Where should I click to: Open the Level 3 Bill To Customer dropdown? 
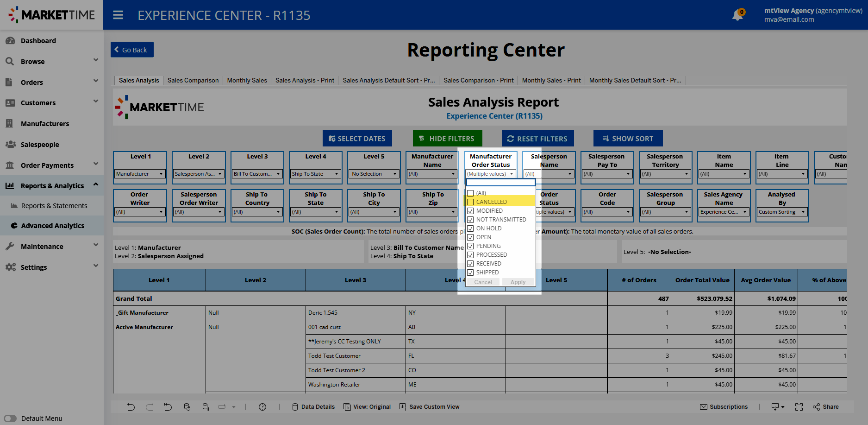tap(257, 174)
